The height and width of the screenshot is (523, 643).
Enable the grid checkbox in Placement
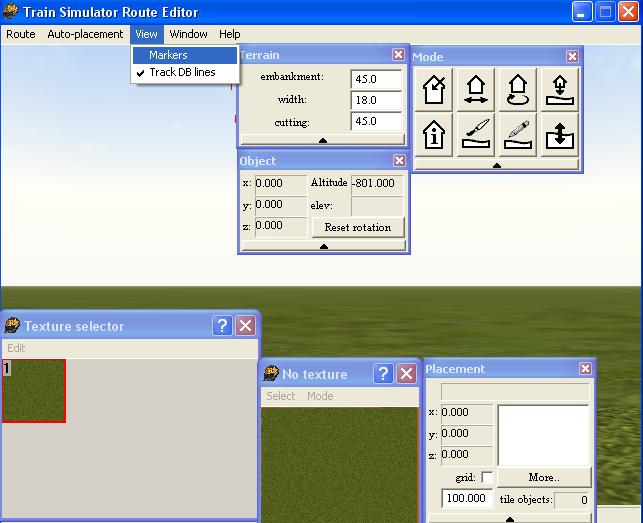(487, 478)
